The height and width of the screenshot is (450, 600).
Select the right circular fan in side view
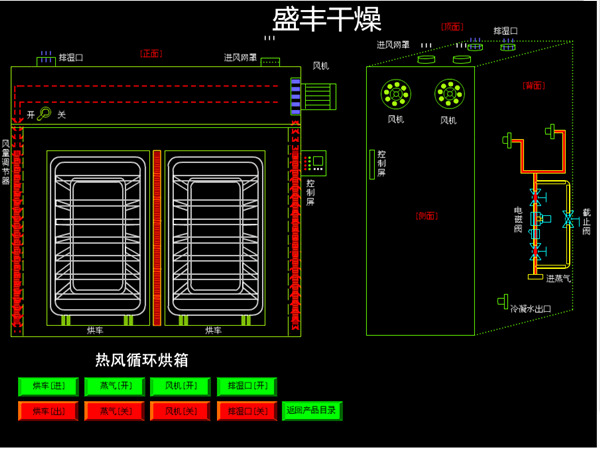(x=448, y=96)
